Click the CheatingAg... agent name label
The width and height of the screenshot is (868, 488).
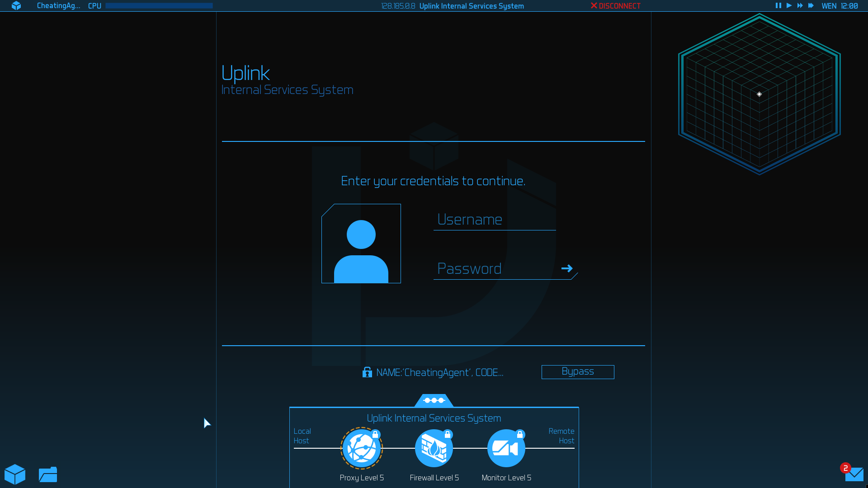point(58,6)
